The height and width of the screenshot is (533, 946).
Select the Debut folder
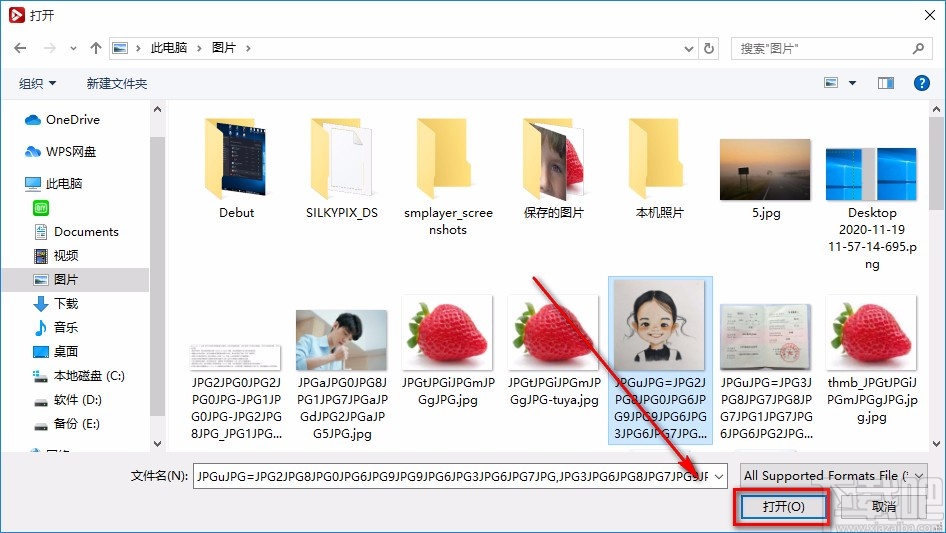236,169
